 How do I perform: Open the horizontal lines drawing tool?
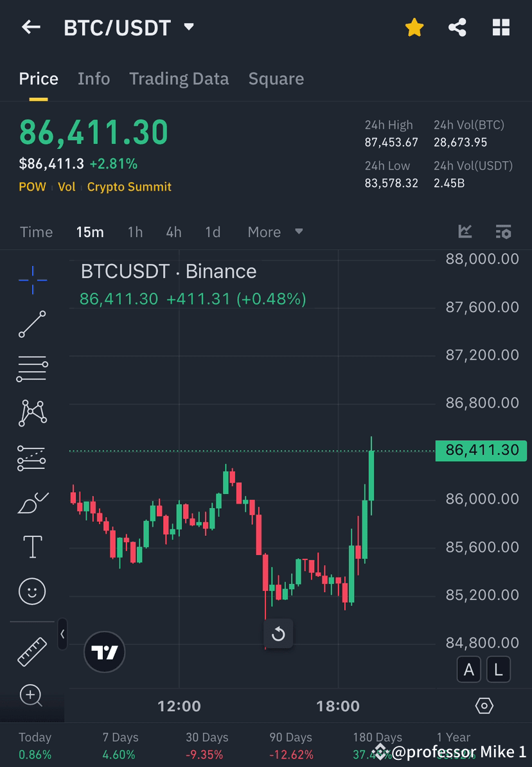coord(32,369)
